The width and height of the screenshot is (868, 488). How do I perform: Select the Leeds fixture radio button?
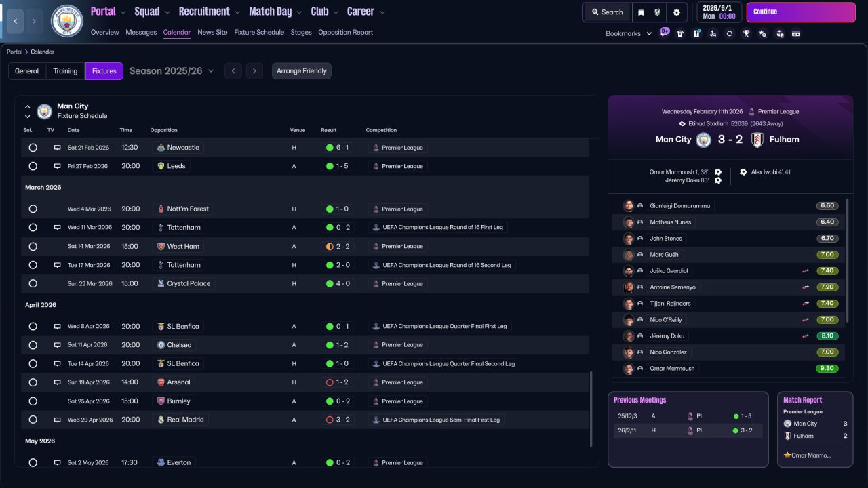pos(33,166)
